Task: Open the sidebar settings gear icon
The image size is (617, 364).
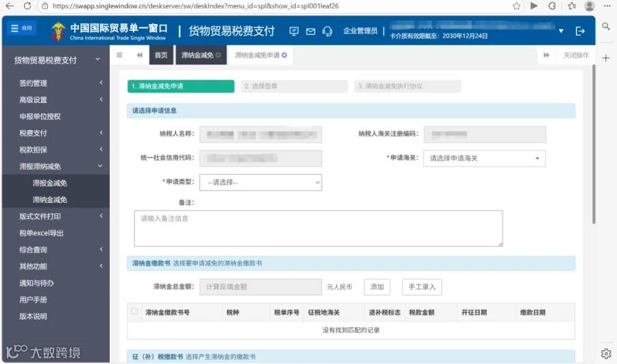Action: (606, 354)
